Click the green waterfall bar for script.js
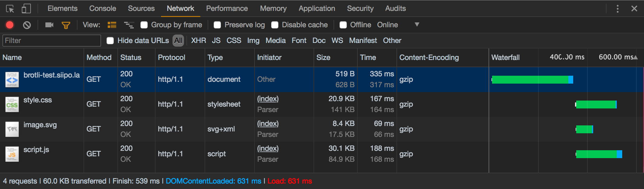 click(x=596, y=154)
